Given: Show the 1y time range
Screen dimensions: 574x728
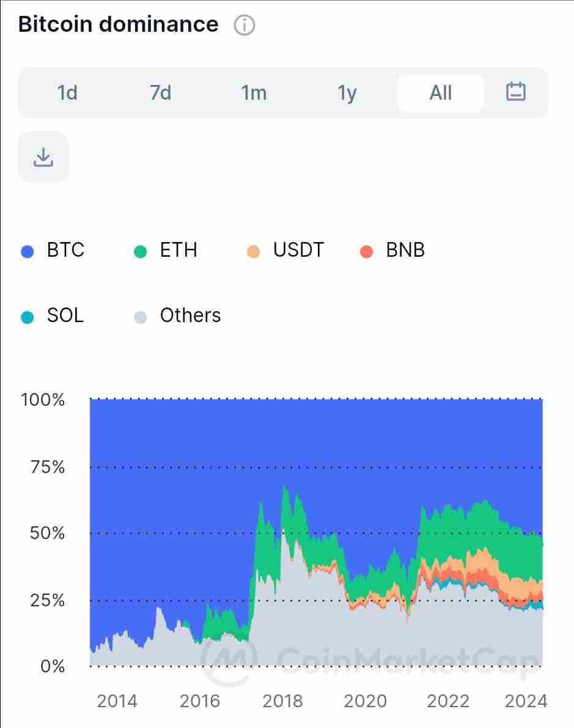Looking at the screenshot, I should (347, 93).
